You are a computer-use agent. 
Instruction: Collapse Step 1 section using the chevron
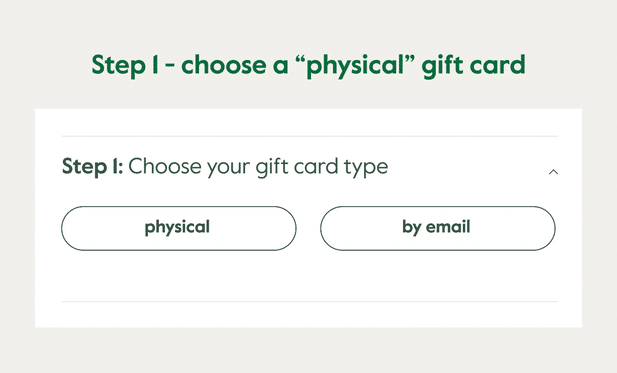click(x=553, y=172)
